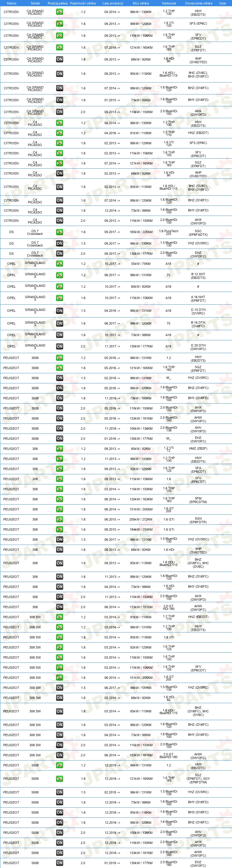Click PB icon in C4 Picasso HNZ (EB2DT) row
This screenshot has width=232, height=868.
pos(60,133)
